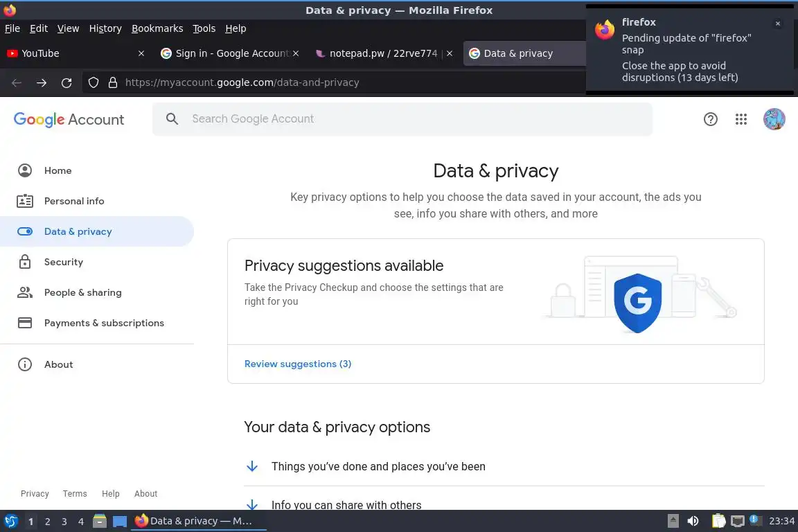Go to Security in the sidebar

pyautogui.click(x=63, y=262)
